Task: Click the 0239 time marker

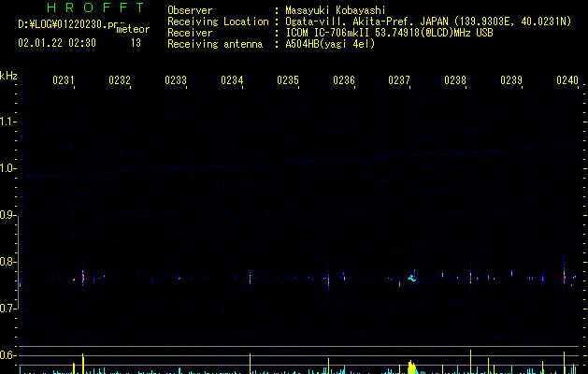Action: pos(511,80)
